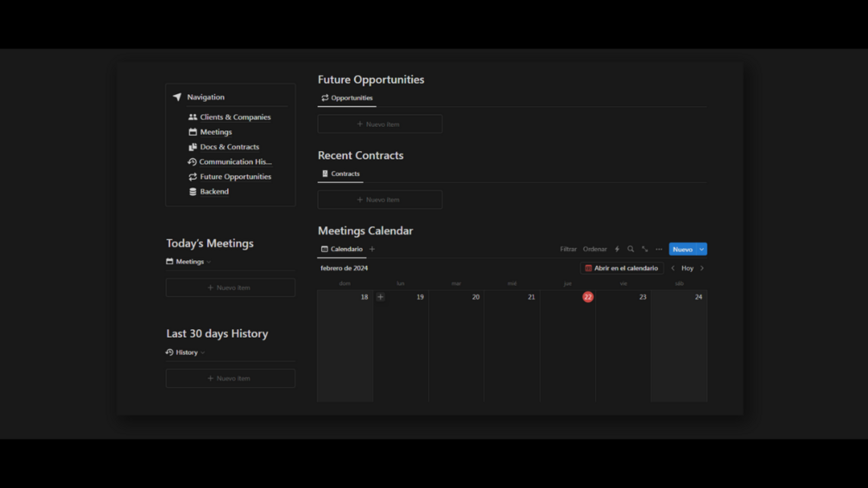Viewport: 868px width, 488px height.
Task: Select the Opportunities view tab
Action: tap(346, 98)
